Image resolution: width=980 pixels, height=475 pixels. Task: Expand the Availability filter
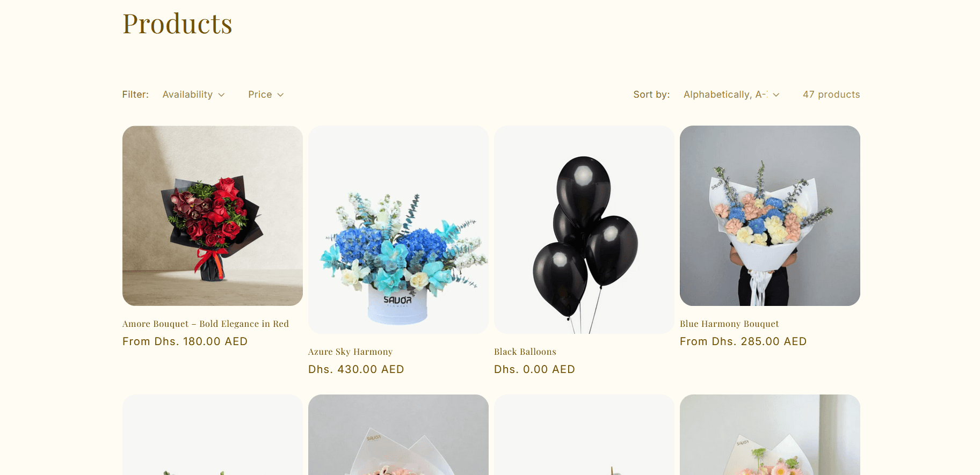[x=193, y=94]
